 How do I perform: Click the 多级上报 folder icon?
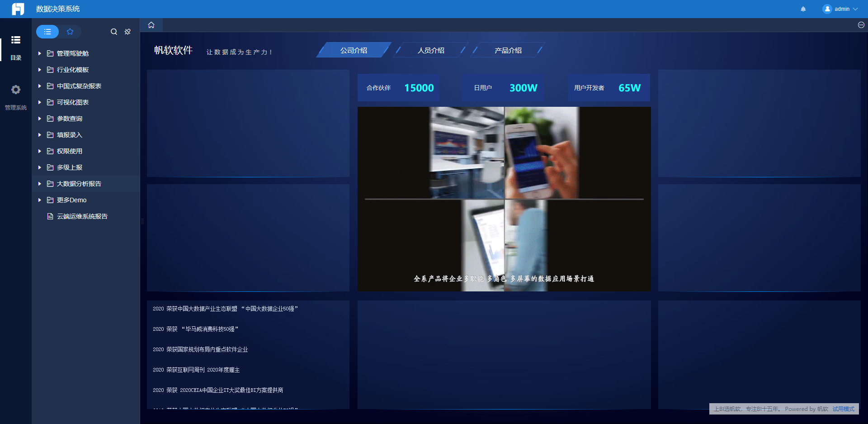click(50, 167)
